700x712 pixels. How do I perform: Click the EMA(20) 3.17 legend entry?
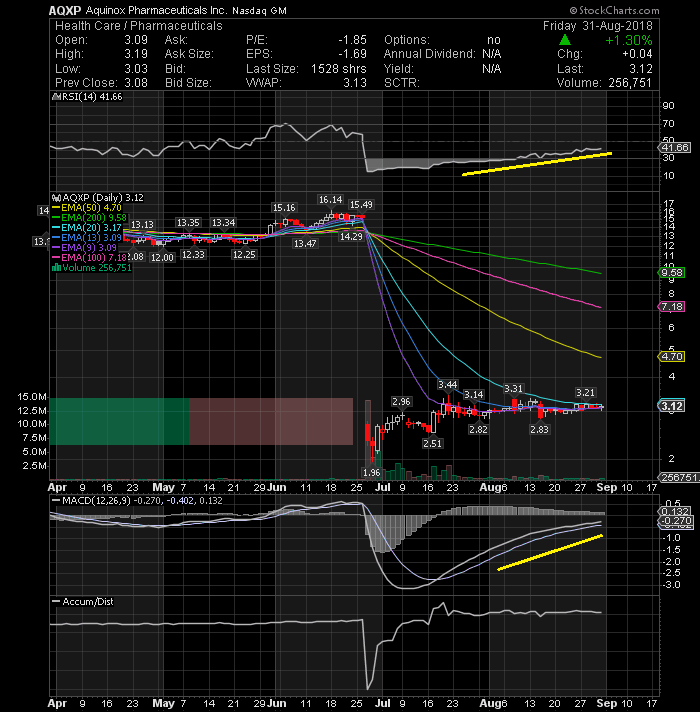pyautogui.click(x=87, y=228)
